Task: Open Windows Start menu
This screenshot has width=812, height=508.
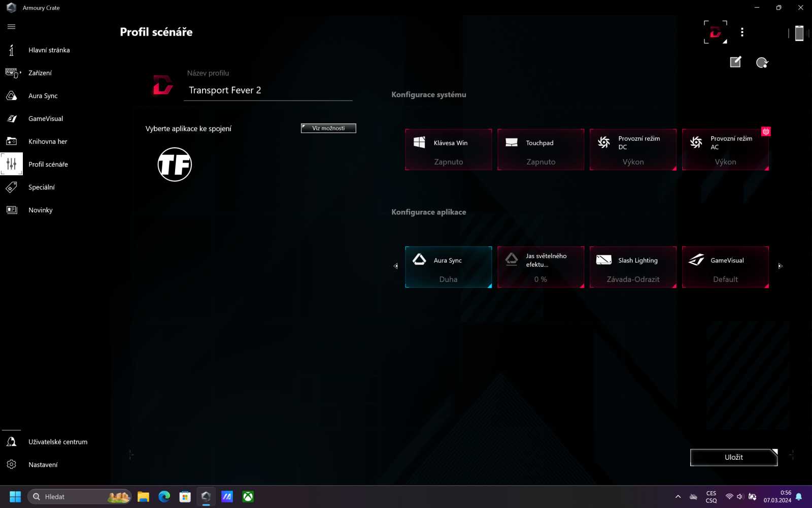Action: [x=15, y=497]
